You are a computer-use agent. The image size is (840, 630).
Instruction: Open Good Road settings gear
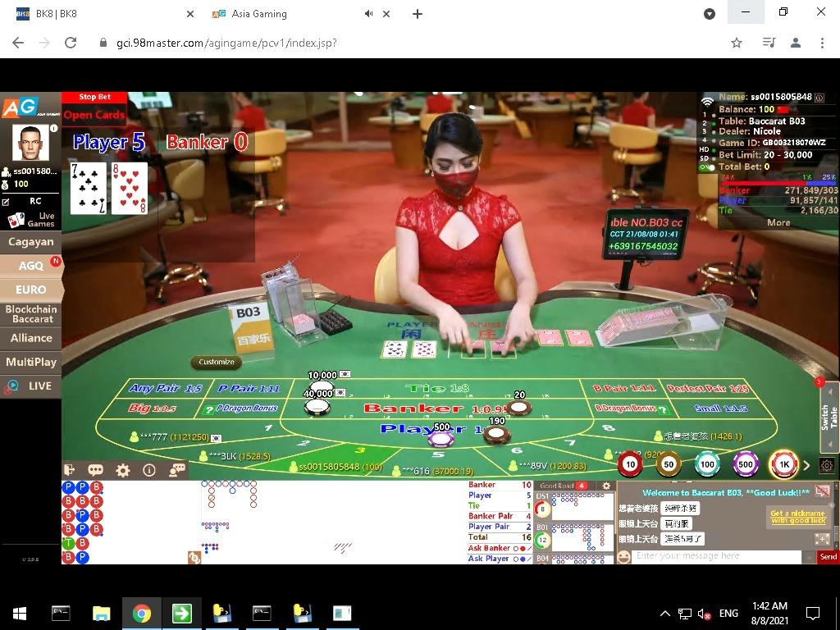pos(606,486)
